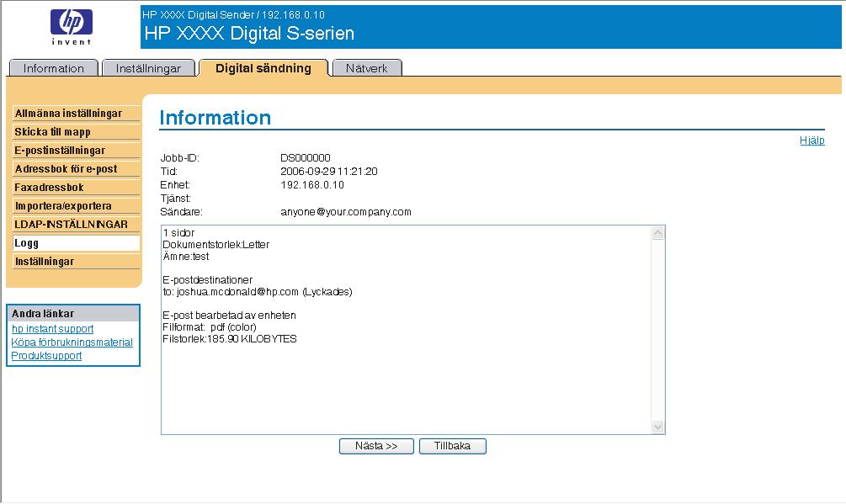Select the Digital sändning tab

click(263, 68)
